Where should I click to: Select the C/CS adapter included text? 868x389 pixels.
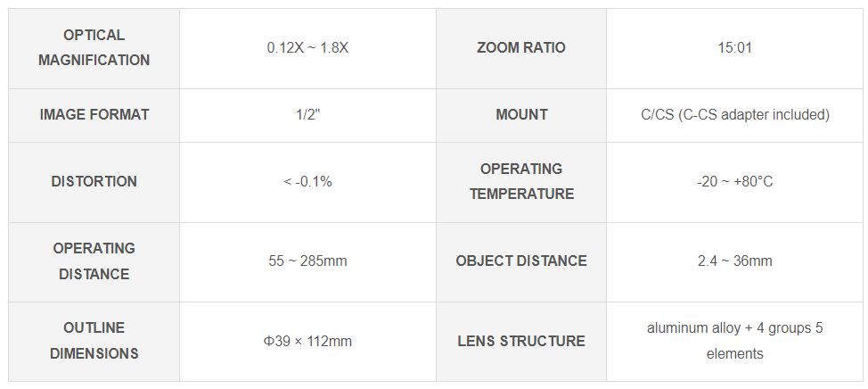pos(735,115)
